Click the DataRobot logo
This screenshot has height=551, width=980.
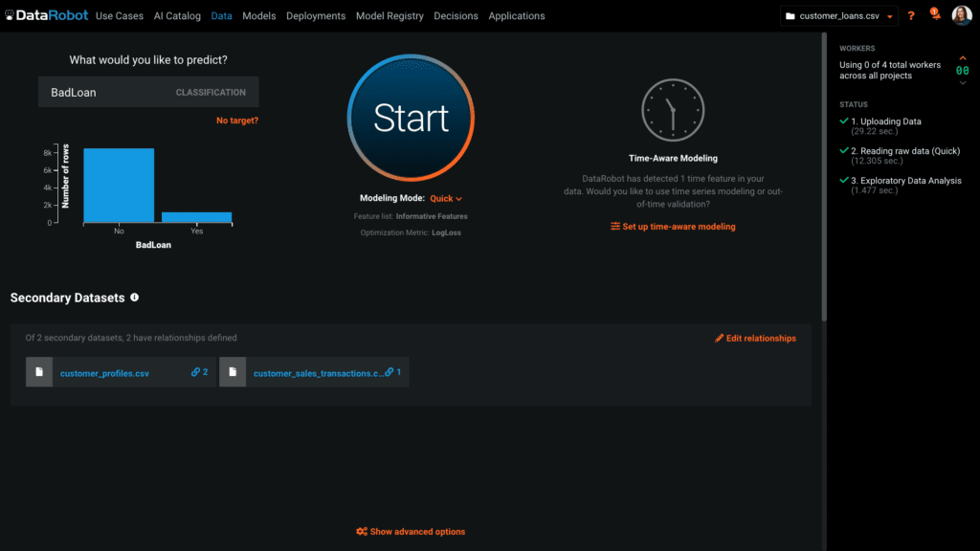coord(47,15)
